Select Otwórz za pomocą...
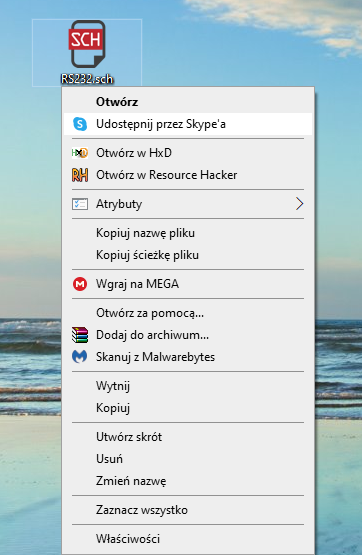This screenshot has width=362, height=555. coord(188,313)
